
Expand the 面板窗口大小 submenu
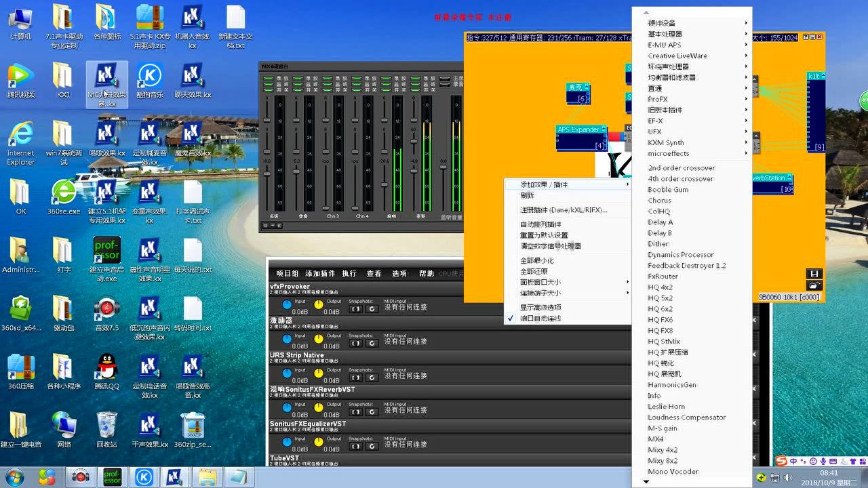pos(568,282)
